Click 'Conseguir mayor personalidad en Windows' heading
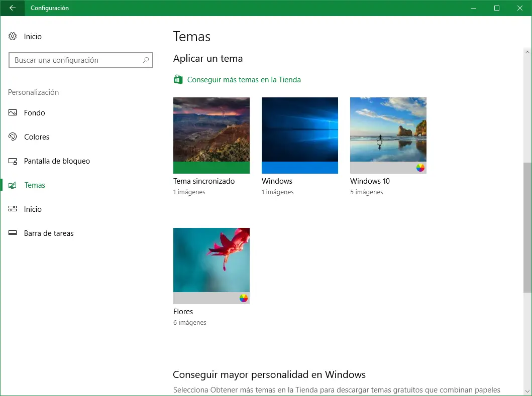 click(x=269, y=374)
